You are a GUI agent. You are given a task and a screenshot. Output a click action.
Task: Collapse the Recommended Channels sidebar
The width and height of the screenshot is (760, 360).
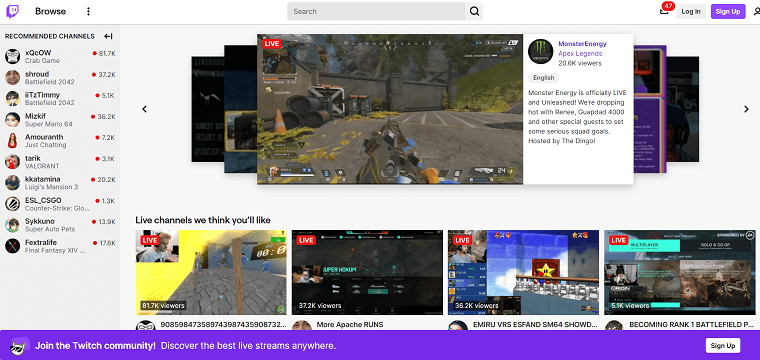[109, 36]
